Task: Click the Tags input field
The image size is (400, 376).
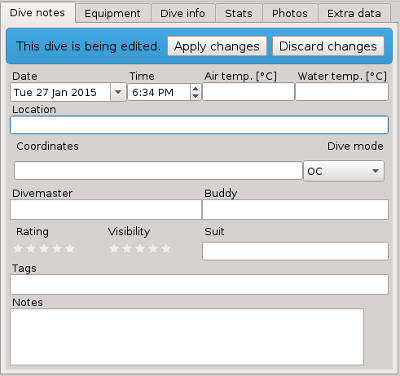Action: [199, 284]
